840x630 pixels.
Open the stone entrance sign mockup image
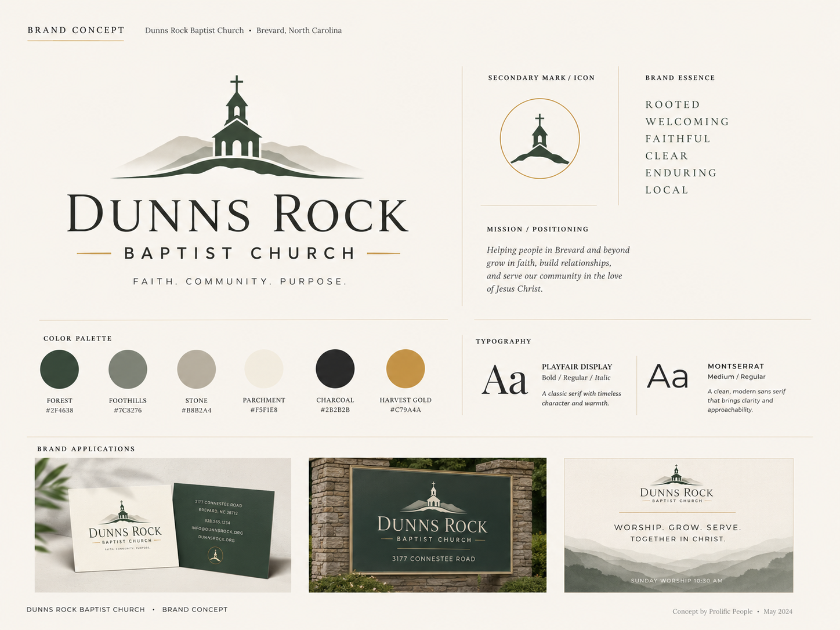(428, 525)
